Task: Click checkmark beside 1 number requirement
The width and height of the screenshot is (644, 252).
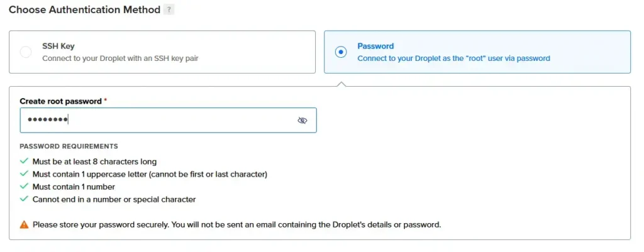Action: [25, 187]
